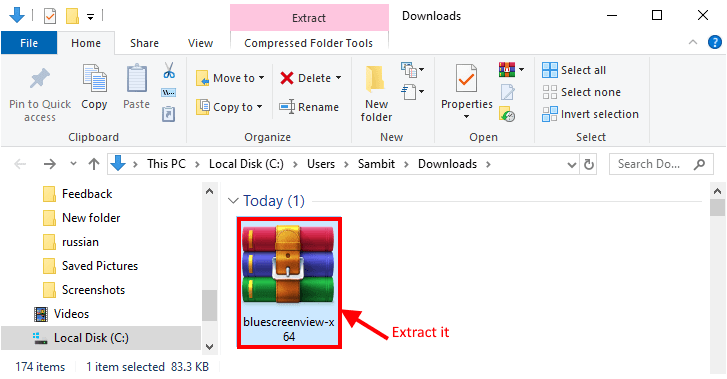This screenshot has height=379, width=727.
Task: Minimize the ribbon chevron
Action: point(693,42)
